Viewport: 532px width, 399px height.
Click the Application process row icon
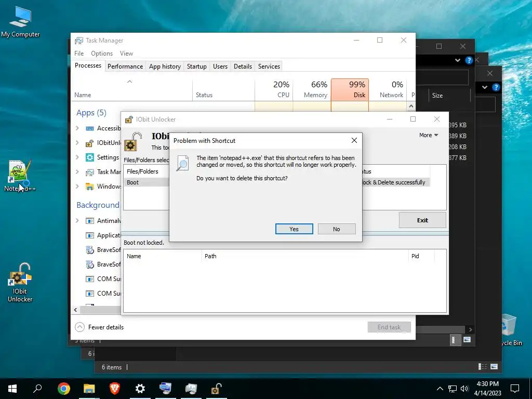(90, 235)
